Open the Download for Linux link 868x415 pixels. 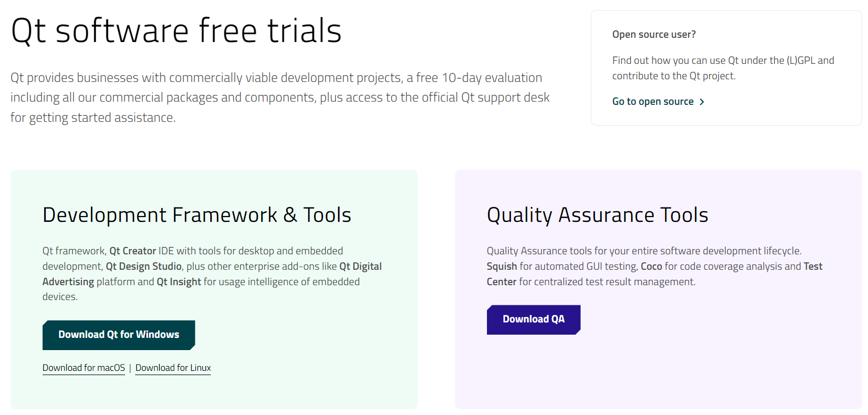pos(173,368)
